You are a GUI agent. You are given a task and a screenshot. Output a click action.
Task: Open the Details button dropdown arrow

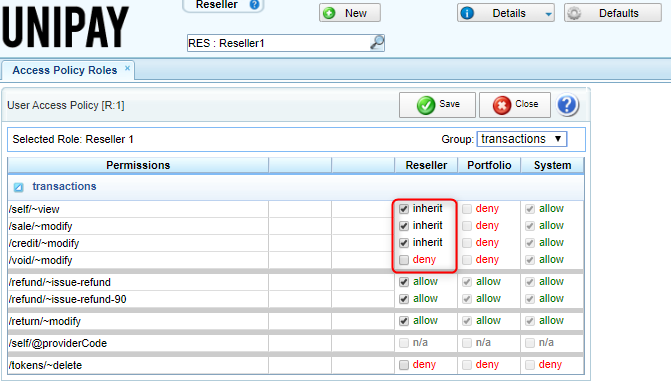548,14
